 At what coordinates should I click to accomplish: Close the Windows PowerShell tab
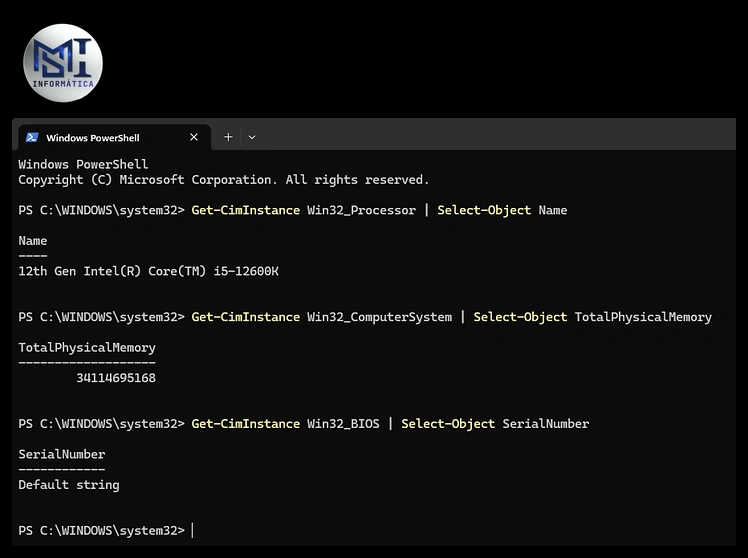point(194,137)
